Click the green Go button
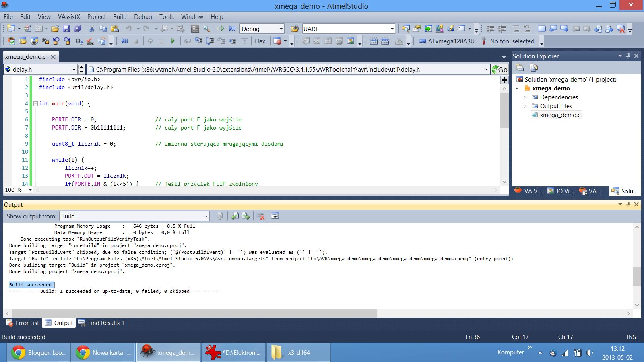644x362 pixels. [x=500, y=69]
